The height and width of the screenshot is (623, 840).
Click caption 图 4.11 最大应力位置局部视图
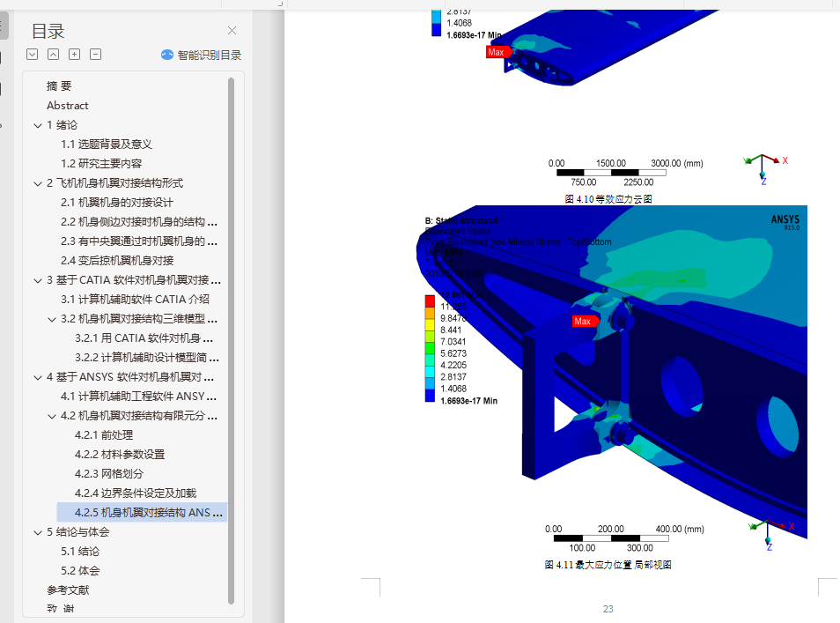pyautogui.click(x=608, y=565)
